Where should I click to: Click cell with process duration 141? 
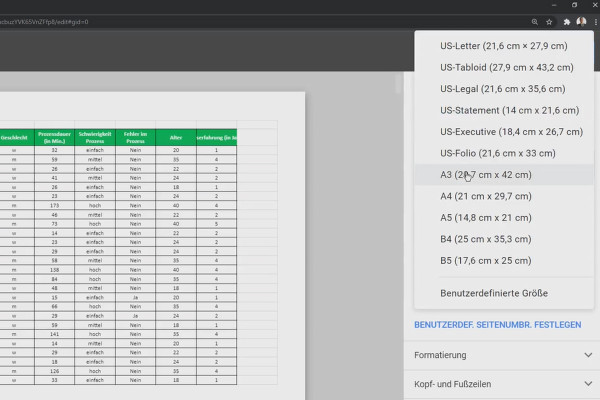54,334
